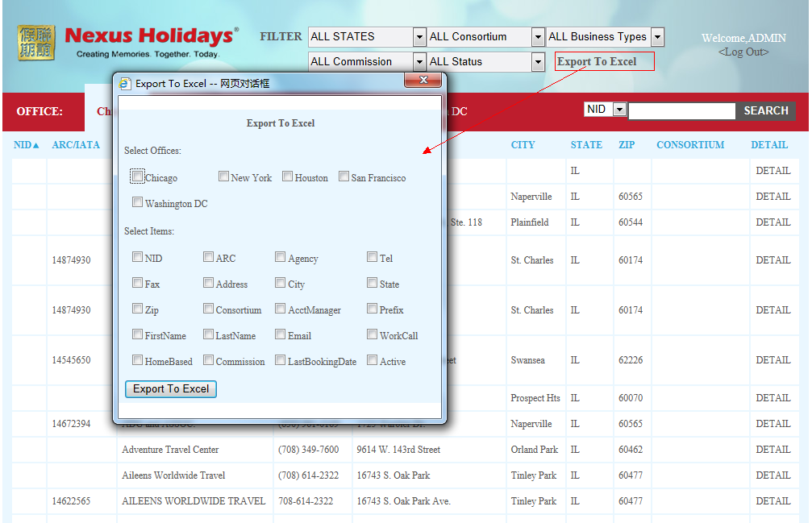Open DETAIL for Plainfield row
This screenshot has height=523, width=812.
(x=773, y=222)
